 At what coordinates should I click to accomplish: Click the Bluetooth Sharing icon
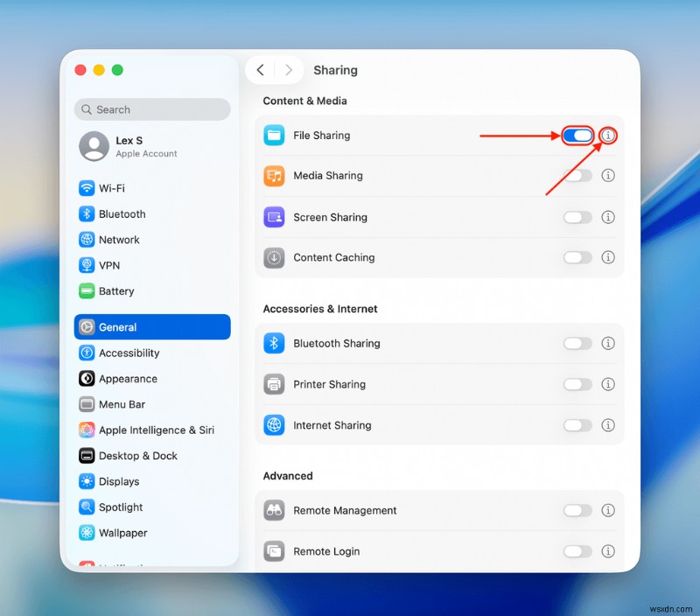tap(274, 343)
